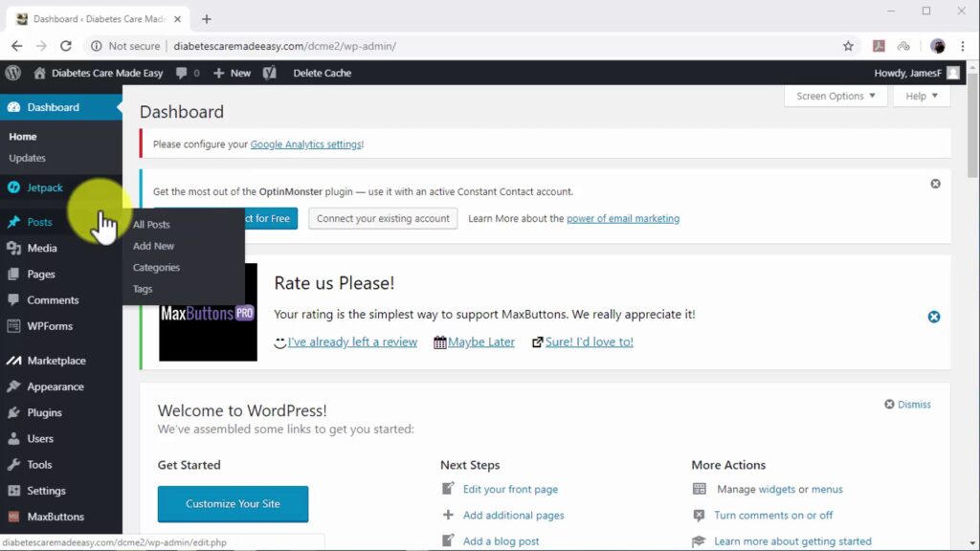Viewport: 980px width, 551px height.
Task: Click the Marketplace icon in the sidebar
Action: (x=13, y=361)
